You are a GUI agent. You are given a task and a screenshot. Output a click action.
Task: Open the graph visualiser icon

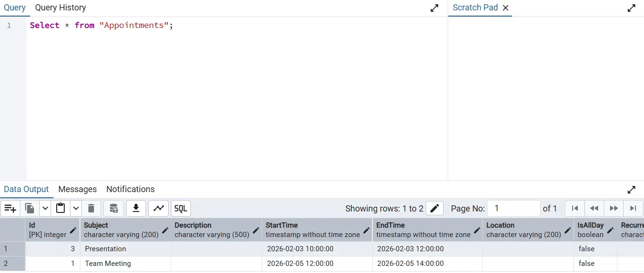click(159, 208)
